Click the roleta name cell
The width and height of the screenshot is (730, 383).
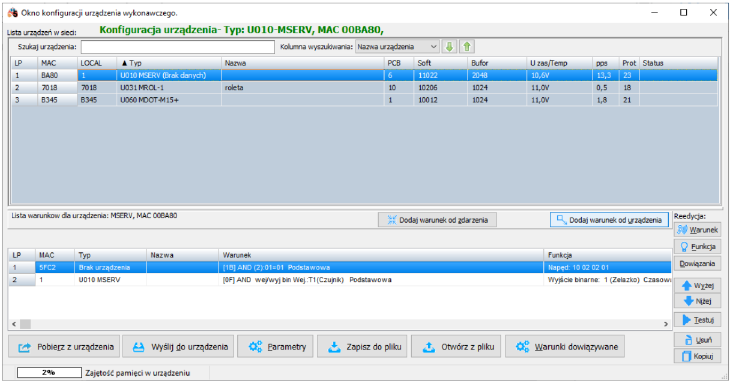pyautogui.click(x=303, y=87)
